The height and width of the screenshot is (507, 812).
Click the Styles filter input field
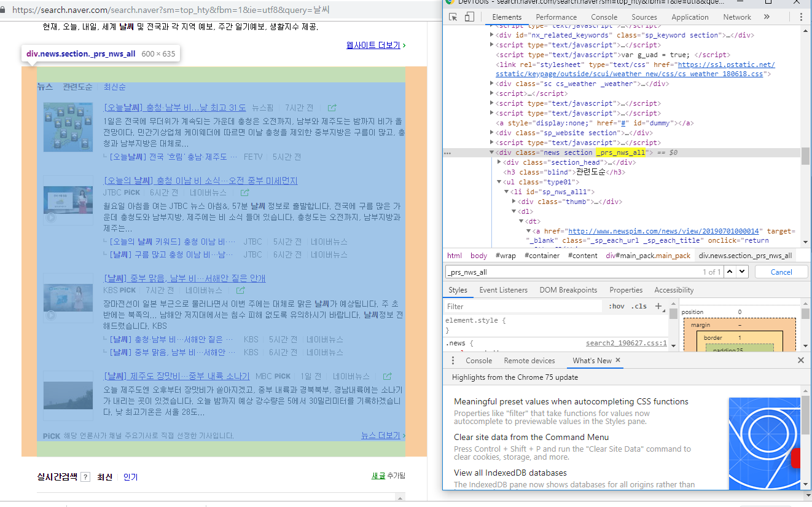(x=523, y=306)
